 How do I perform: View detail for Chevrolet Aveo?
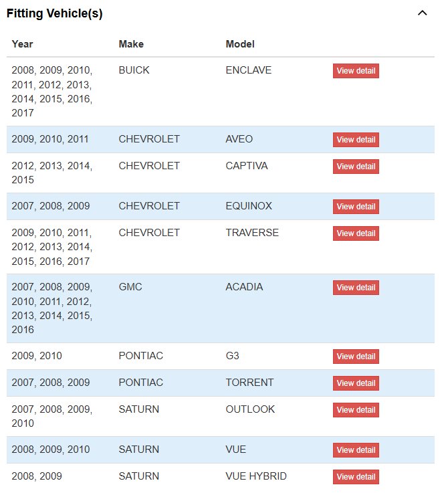tap(356, 140)
